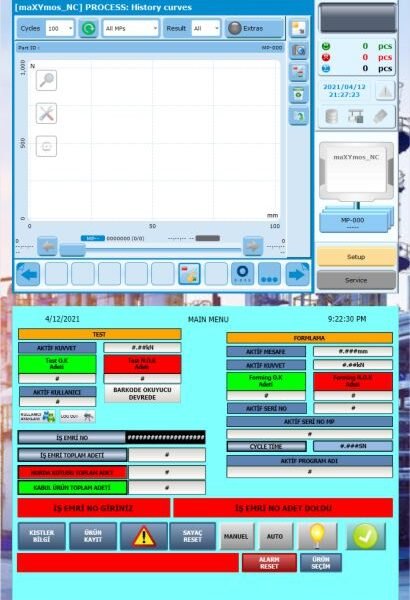410x600 pixels.
Task: Click the yellow light bulb button
Action: pyautogui.click(x=317, y=536)
